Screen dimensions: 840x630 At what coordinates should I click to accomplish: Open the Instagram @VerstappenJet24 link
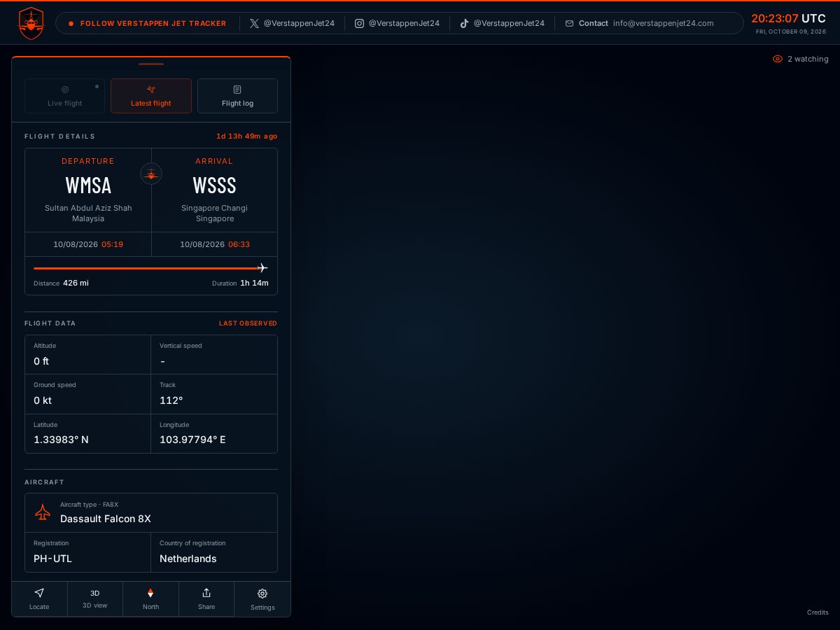click(x=397, y=23)
